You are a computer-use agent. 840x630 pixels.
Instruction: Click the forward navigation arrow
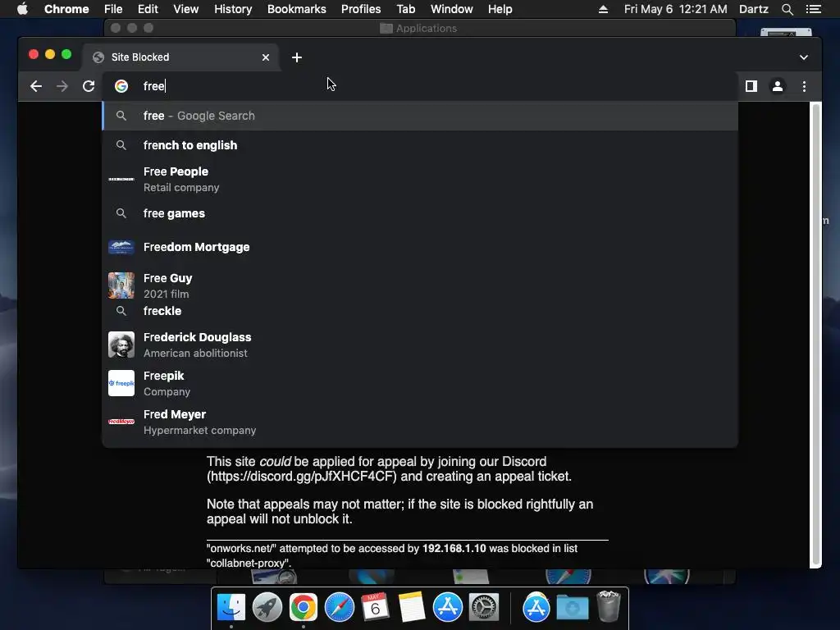point(62,86)
